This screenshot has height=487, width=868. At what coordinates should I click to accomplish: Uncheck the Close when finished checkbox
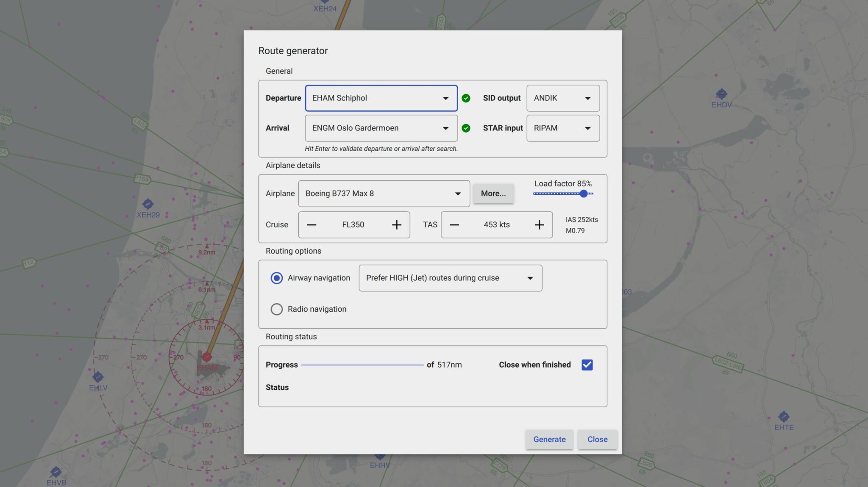pos(587,365)
